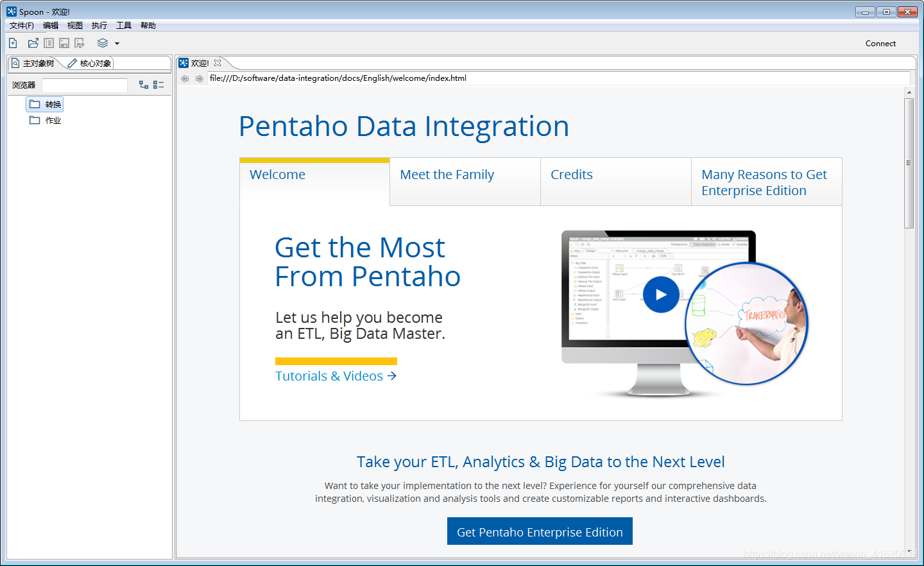924x566 pixels.
Task: Play the Pentaho intro video
Action: pos(661,295)
